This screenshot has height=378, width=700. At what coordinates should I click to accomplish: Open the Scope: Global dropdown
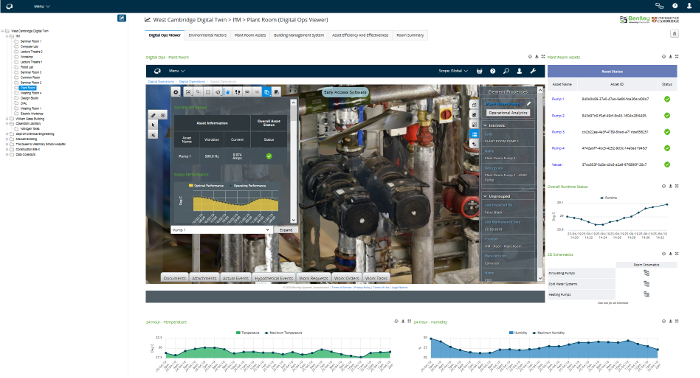(x=453, y=71)
